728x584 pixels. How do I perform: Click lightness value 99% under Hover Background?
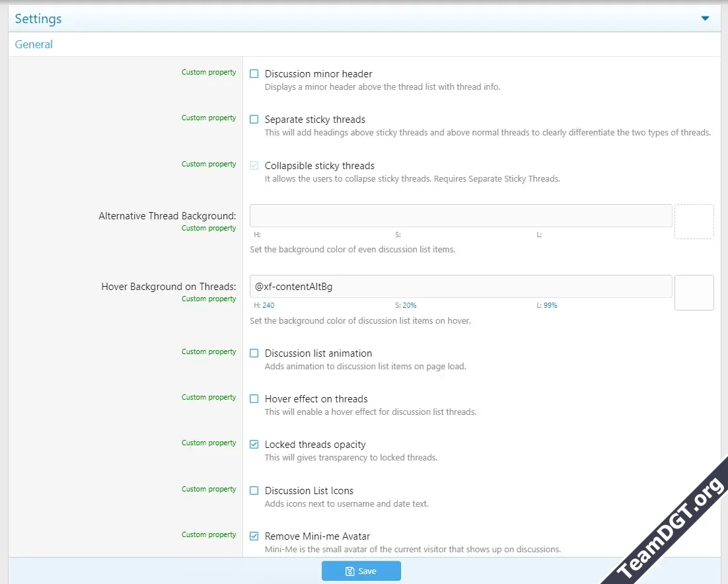tap(550, 306)
